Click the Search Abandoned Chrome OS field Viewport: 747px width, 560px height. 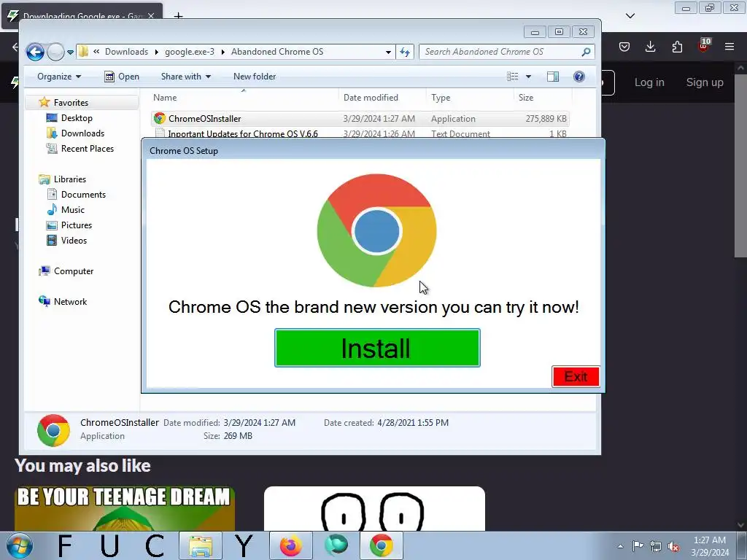[500, 52]
